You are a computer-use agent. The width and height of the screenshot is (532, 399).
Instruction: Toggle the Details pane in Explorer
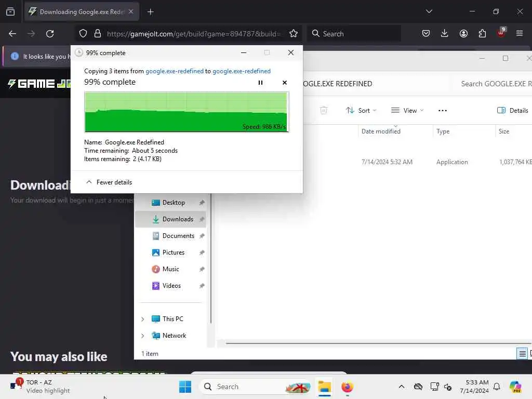click(513, 111)
